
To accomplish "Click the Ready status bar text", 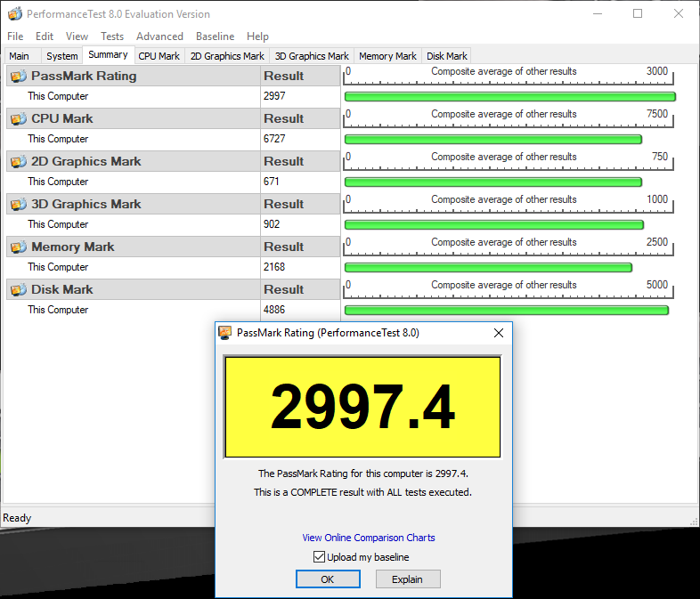I will click(17, 518).
